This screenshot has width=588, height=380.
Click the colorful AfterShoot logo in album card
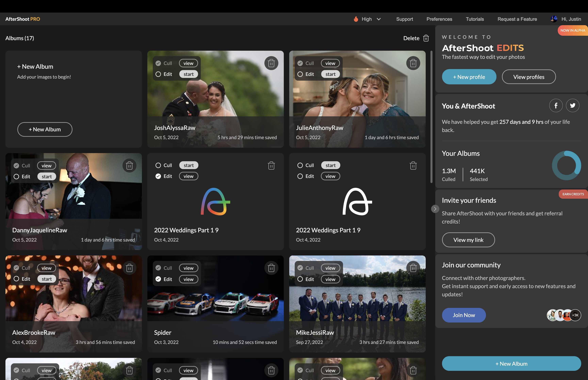pyautogui.click(x=215, y=202)
